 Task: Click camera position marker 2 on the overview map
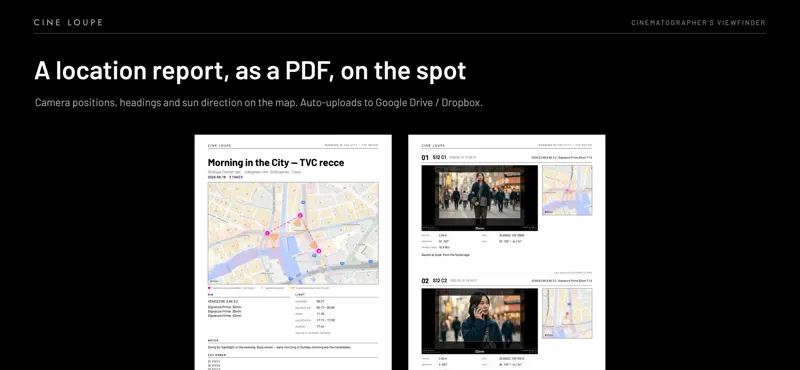click(x=301, y=215)
